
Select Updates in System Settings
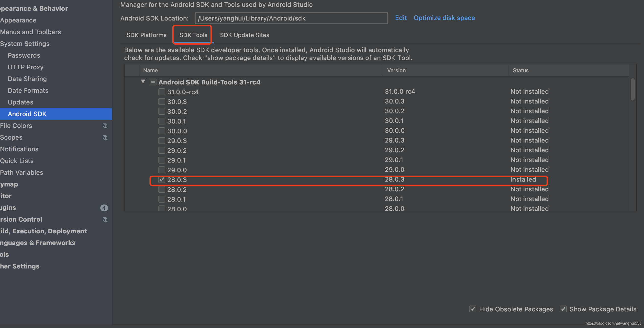pyautogui.click(x=21, y=102)
